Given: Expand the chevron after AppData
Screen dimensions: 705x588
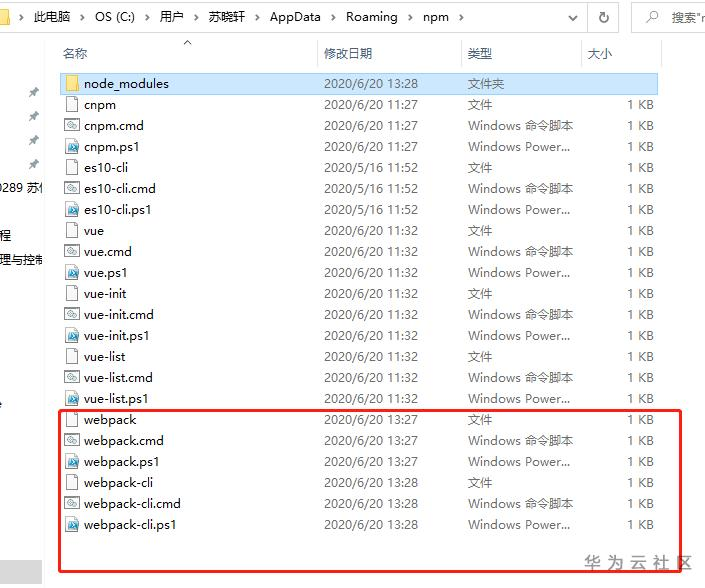Looking at the screenshot, I should pos(333,18).
